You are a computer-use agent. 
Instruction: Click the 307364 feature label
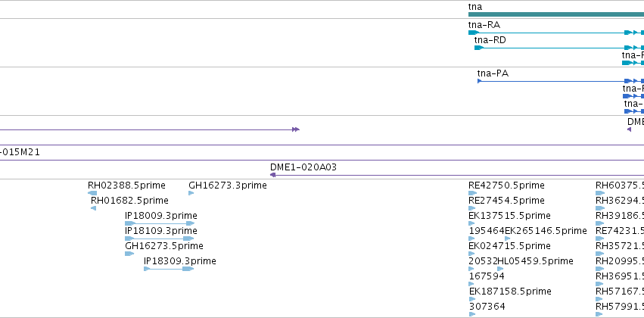point(487,307)
